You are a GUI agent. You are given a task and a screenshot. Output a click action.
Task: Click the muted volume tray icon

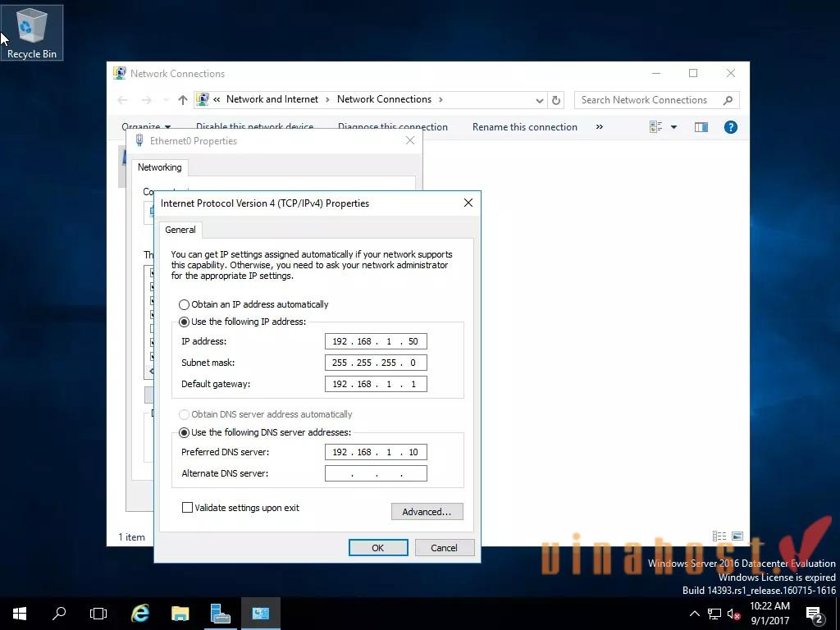[x=733, y=614]
